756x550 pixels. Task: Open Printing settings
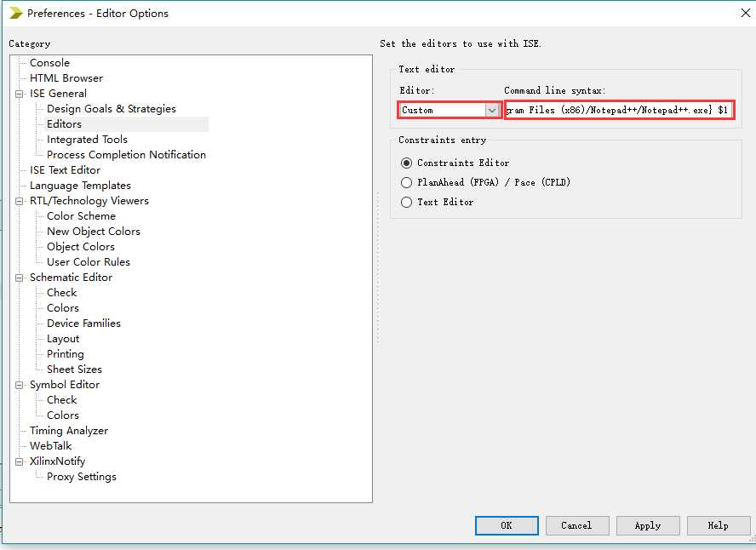click(x=66, y=354)
